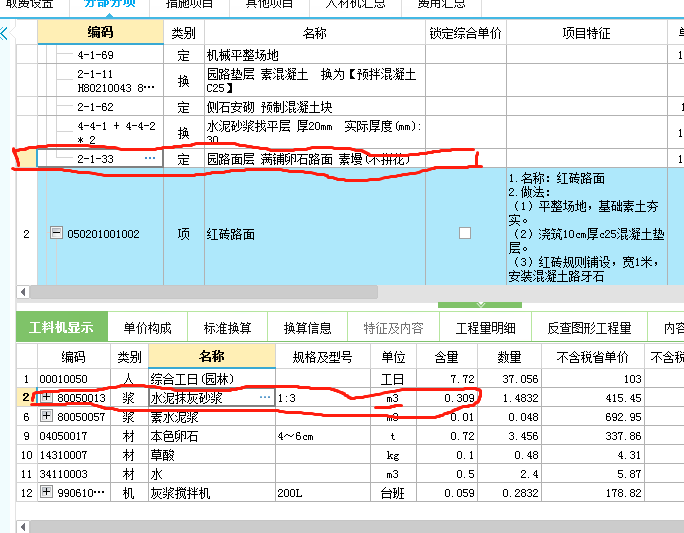Click the 数量 column header

coord(509,357)
